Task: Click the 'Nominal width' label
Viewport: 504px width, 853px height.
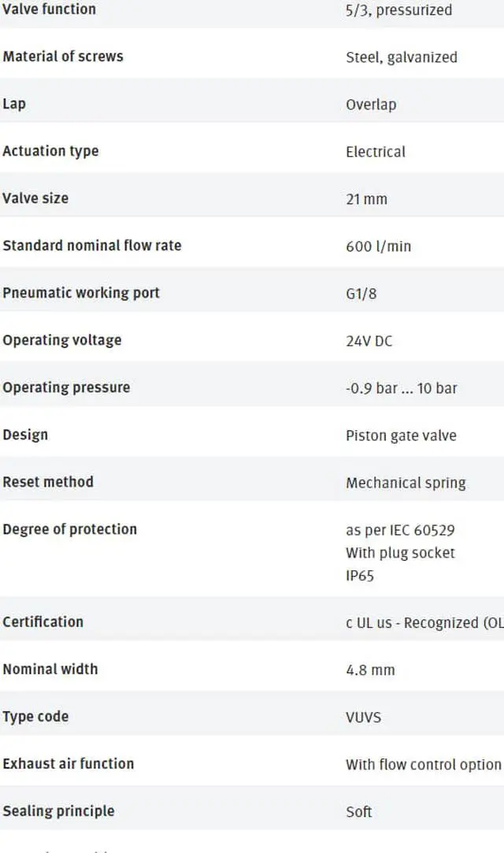Action: point(50,669)
